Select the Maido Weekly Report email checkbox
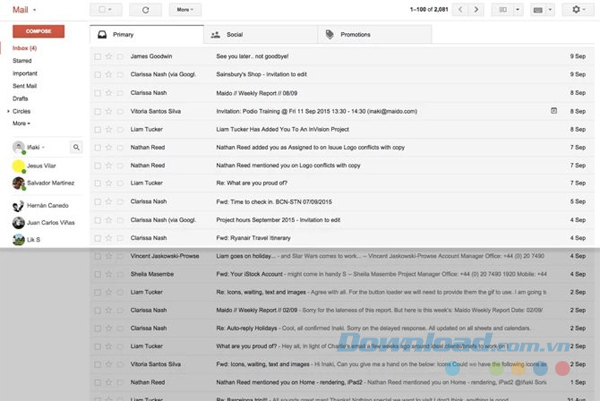 97,92
